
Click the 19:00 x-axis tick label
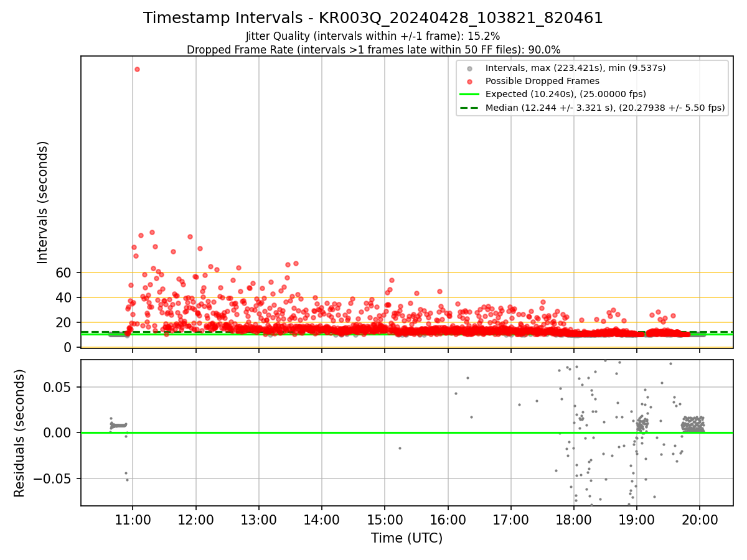(636, 519)
